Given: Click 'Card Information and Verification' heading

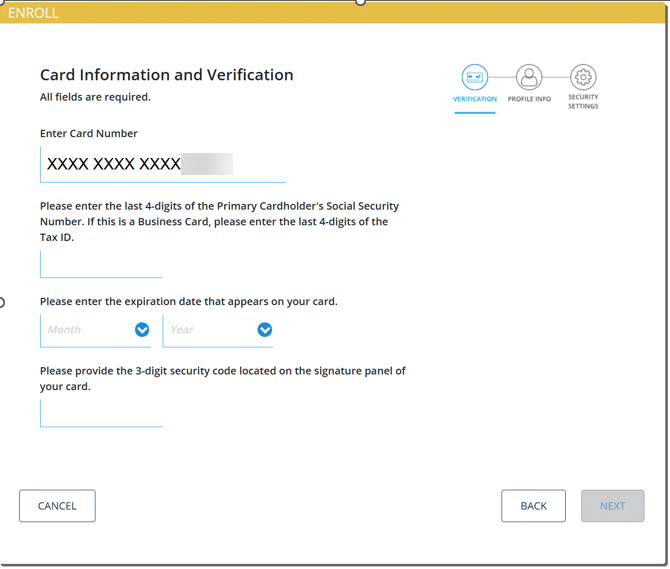Looking at the screenshot, I should (167, 75).
